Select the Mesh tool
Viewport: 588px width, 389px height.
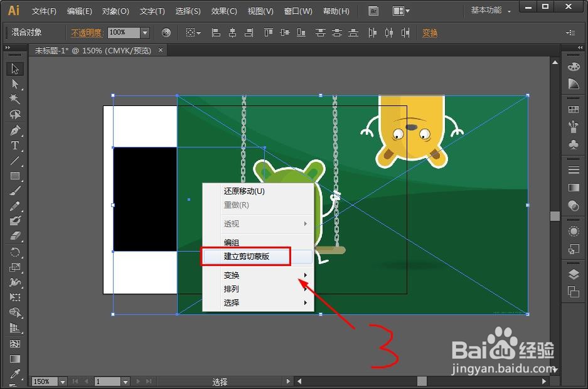point(15,344)
